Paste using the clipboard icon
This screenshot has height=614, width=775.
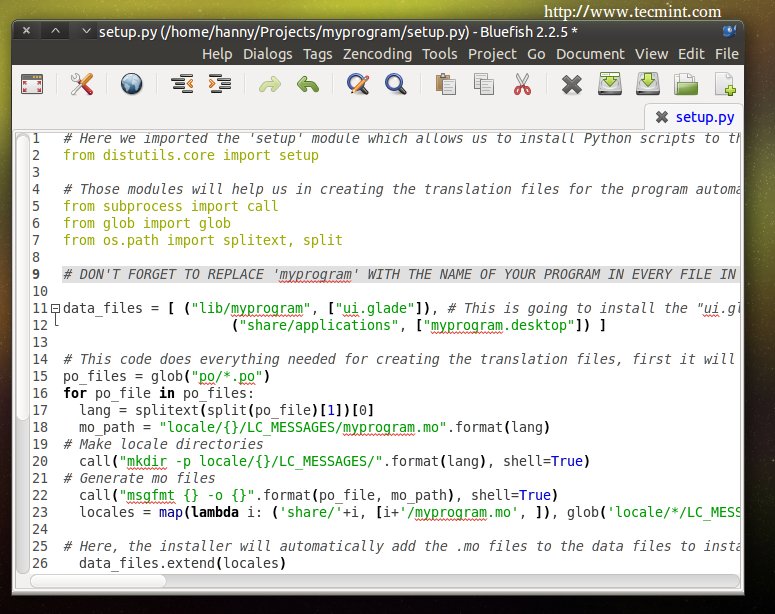click(x=446, y=85)
